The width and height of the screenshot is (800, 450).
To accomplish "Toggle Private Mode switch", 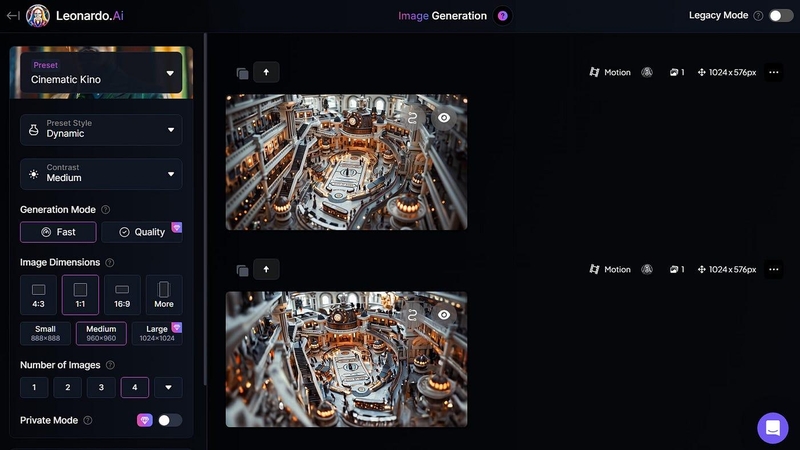I will click(x=169, y=420).
